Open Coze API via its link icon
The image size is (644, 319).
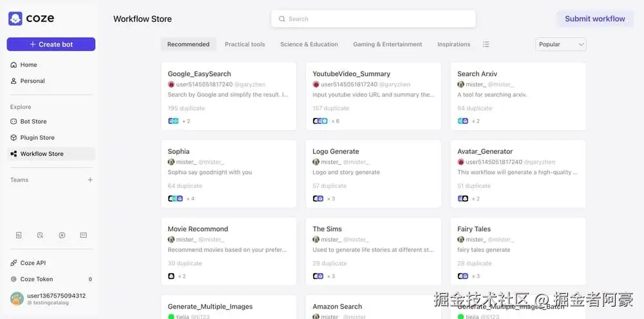pyautogui.click(x=14, y=263)
